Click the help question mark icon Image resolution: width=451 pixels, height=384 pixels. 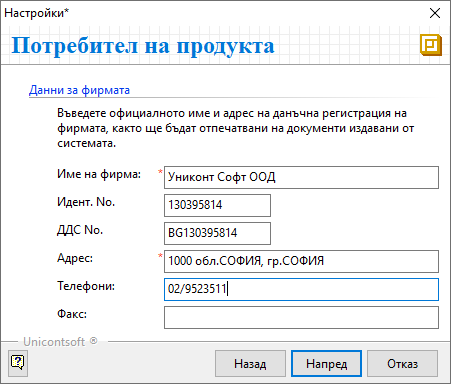point(18,363)
